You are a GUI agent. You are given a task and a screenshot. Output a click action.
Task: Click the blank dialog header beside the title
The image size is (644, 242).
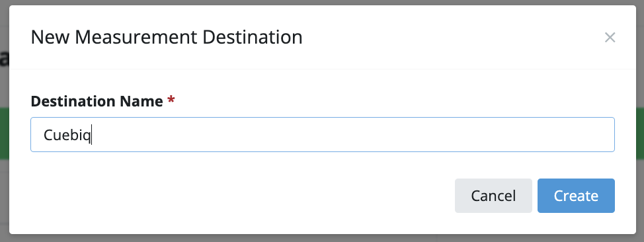click(x=452, y=38)
